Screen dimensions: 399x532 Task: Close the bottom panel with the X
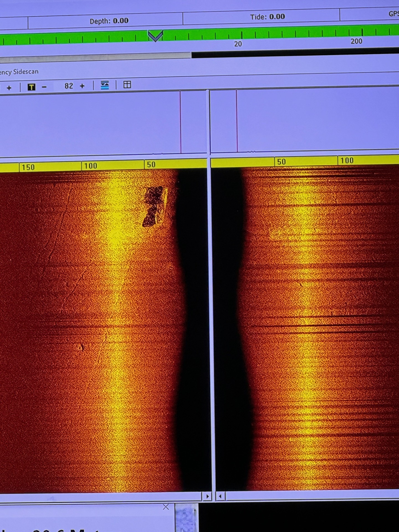166,507
